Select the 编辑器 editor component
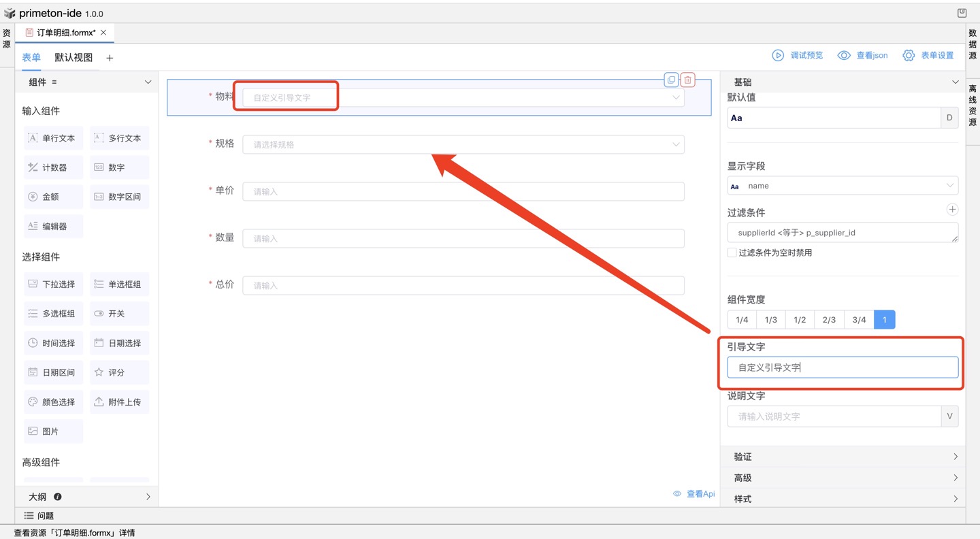Image resolution: width=980 pixels, height=539 pixels. click(x=53, y=226)
